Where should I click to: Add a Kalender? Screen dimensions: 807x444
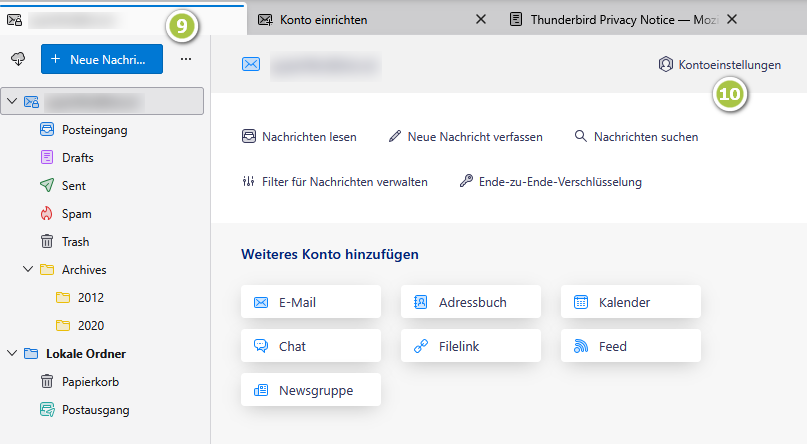pos(631,302)
